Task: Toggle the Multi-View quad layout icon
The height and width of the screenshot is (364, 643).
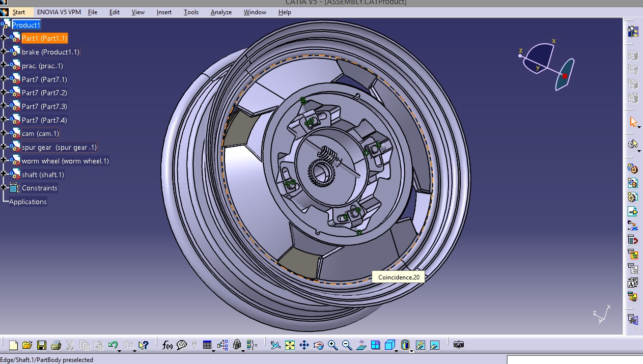Action: pyautogui.click(x=375, y=345)
